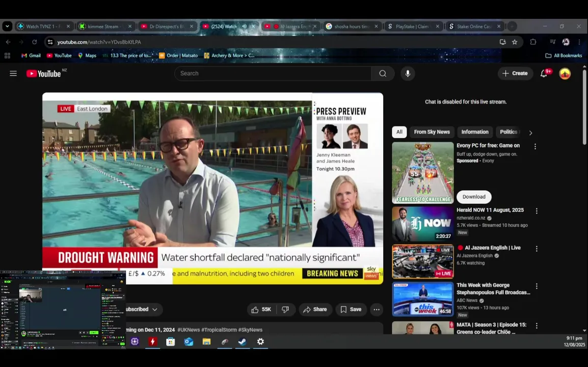Screen dimensions: 588x367
Task: Open the browser extensions puzzle icon
Action: pyautogui.click(x=533, y=42)
